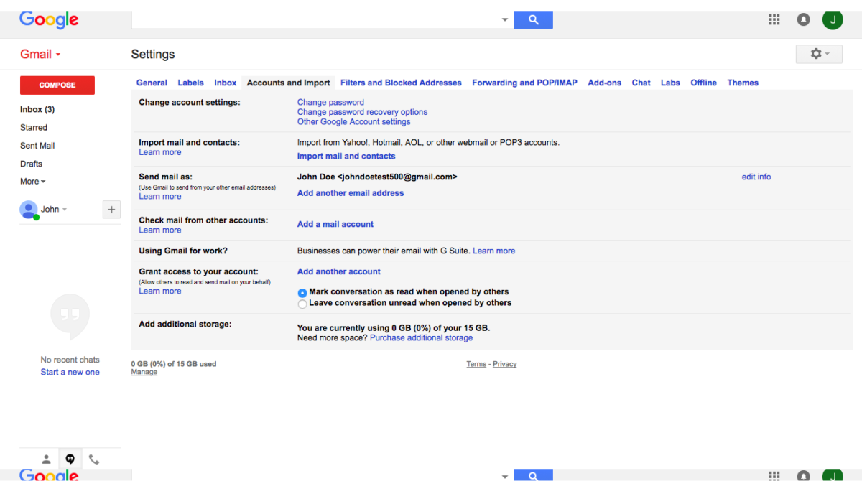
Task: Open the Themes settings tab
Action: click(x=743, y=83)
